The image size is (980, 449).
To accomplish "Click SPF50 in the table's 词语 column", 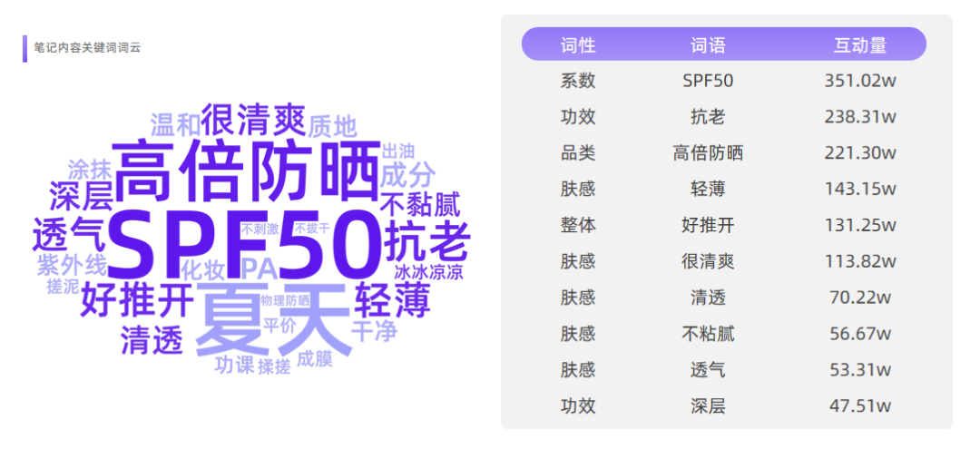I will click(708, 81).
